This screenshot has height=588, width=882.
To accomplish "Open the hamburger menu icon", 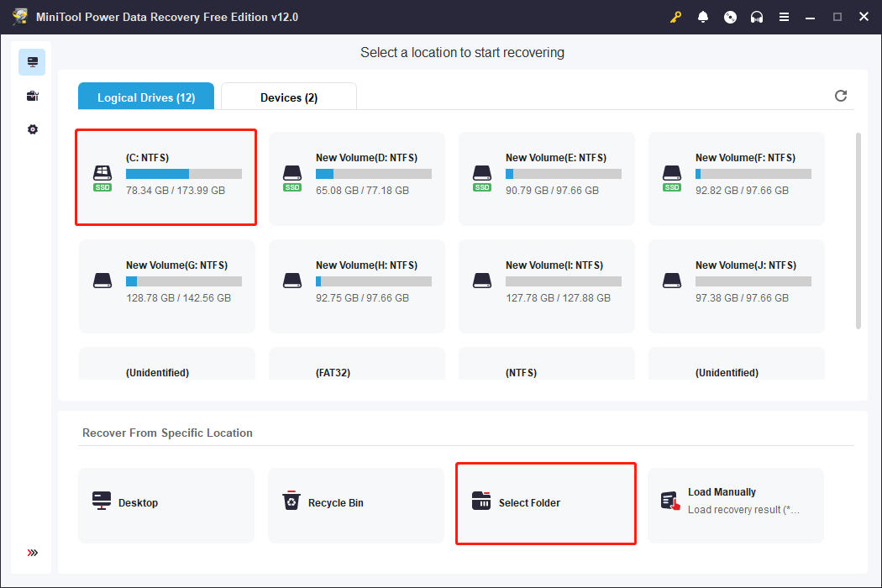I will 784,17.
